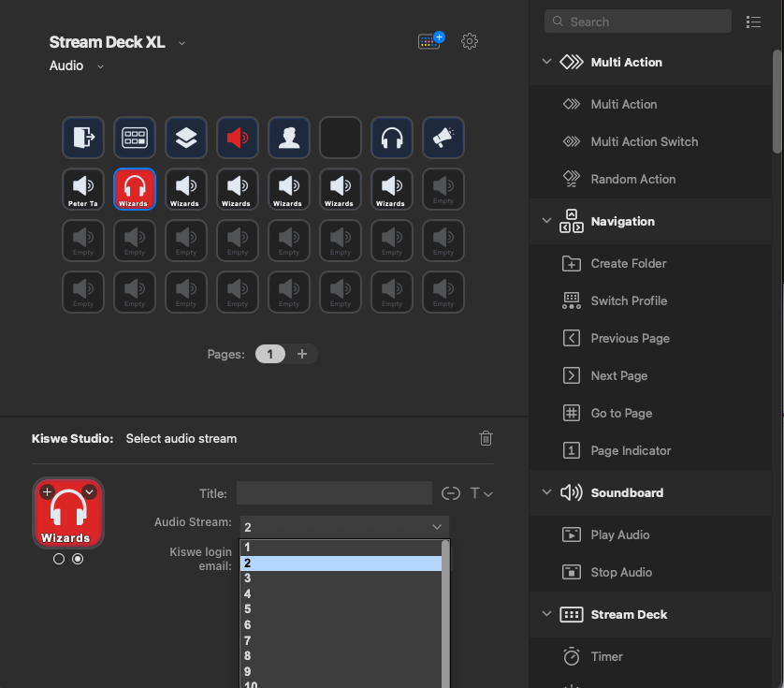Choose audio stream 8 from list

click(341, 656)
